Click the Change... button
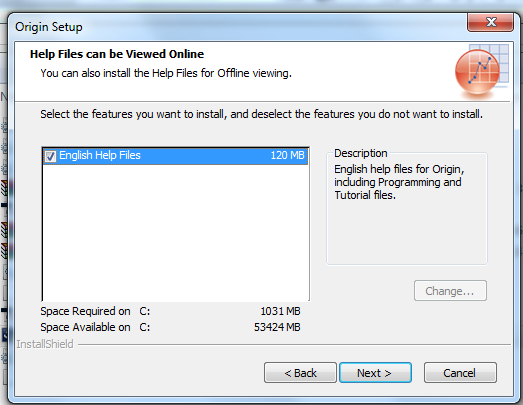The height and width of the screenshot is (405, 523). coord(450,291)
